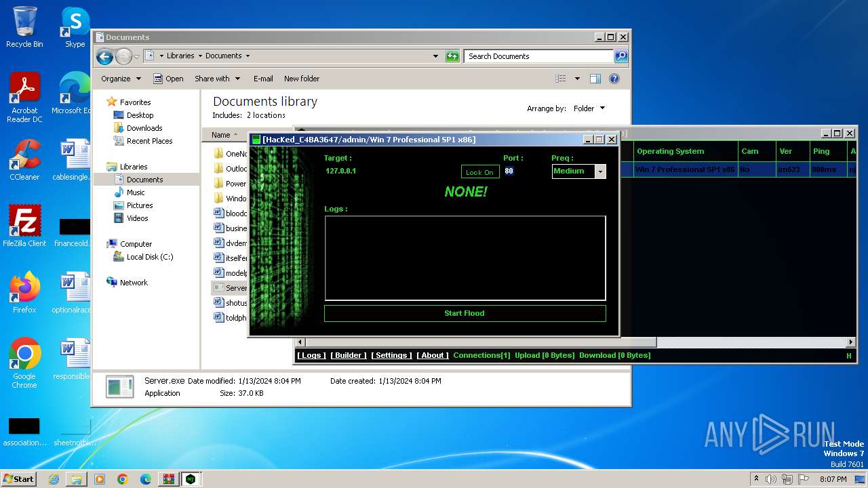
Task: Click New folder in toolbar
Action: pyautogui.click(x=302, y=79)
